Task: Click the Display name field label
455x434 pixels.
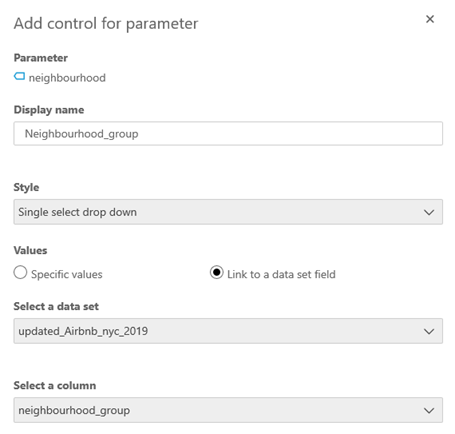Action: point(49,110)
